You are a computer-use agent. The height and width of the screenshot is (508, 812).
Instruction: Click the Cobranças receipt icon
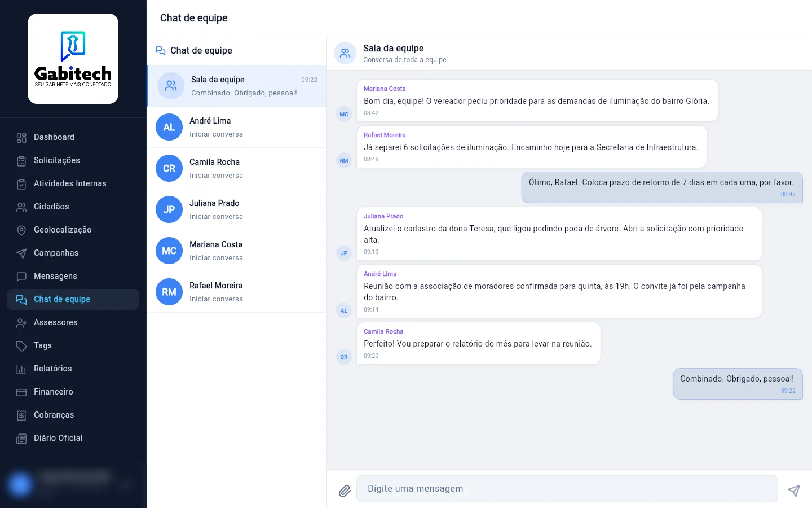coord(21,415)
